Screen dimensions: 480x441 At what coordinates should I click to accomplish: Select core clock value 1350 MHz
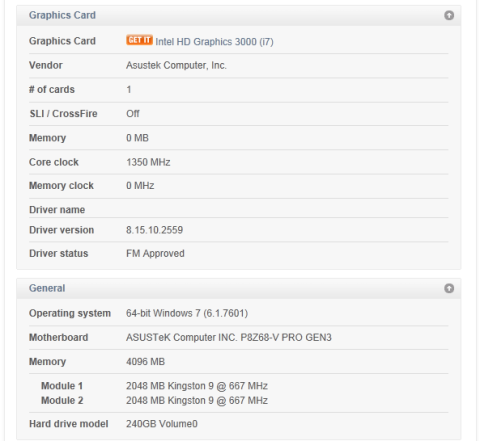[148, 162]
